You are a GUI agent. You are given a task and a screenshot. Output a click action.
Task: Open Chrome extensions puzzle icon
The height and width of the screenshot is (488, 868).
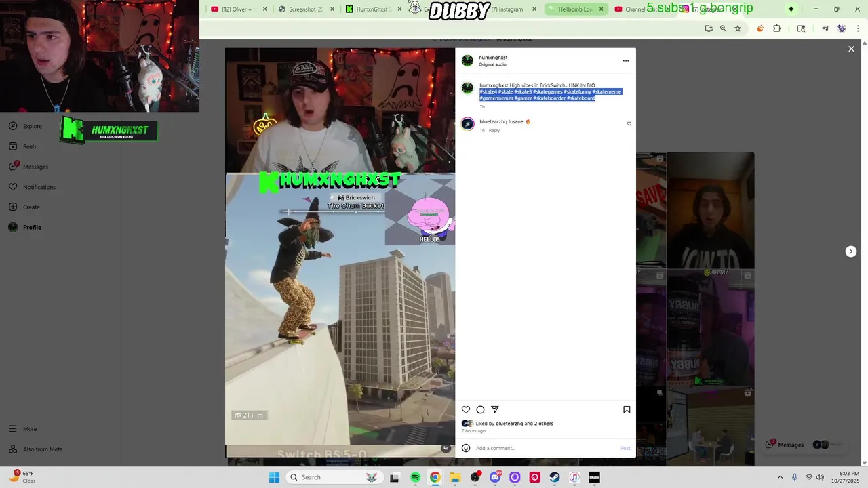[777, 28]
